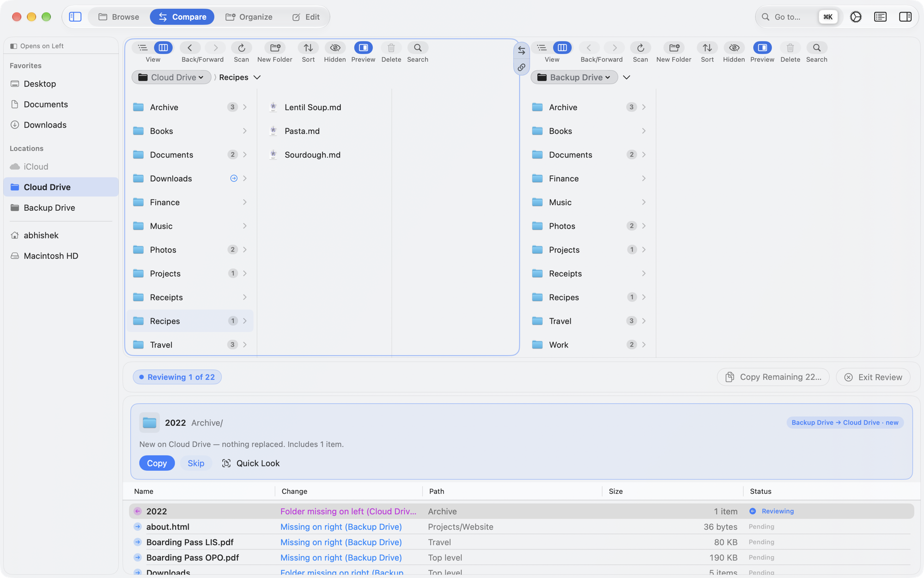Select Sourdough.md file in Recipes
The width and height of the screenshot is (924, 578).
(x=312, y=155)
